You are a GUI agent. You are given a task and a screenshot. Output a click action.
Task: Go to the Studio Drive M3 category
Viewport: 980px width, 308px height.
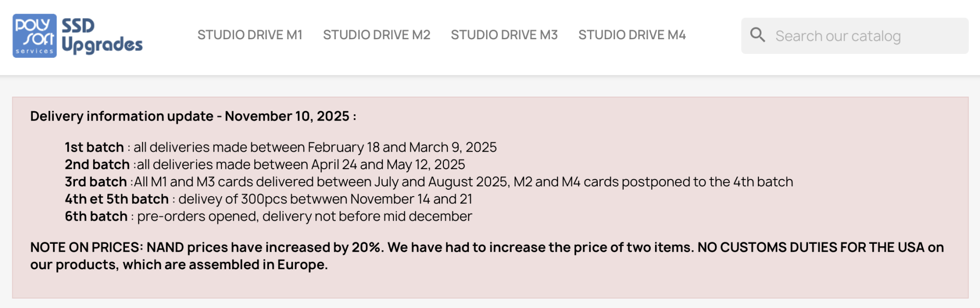pos(504,35)
